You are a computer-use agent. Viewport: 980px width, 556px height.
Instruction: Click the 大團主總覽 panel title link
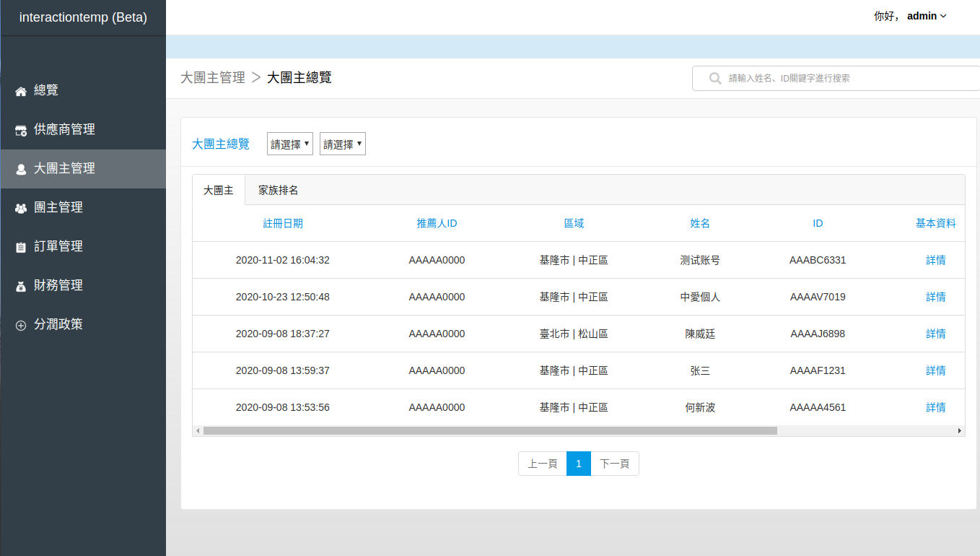tap(221, 144)
